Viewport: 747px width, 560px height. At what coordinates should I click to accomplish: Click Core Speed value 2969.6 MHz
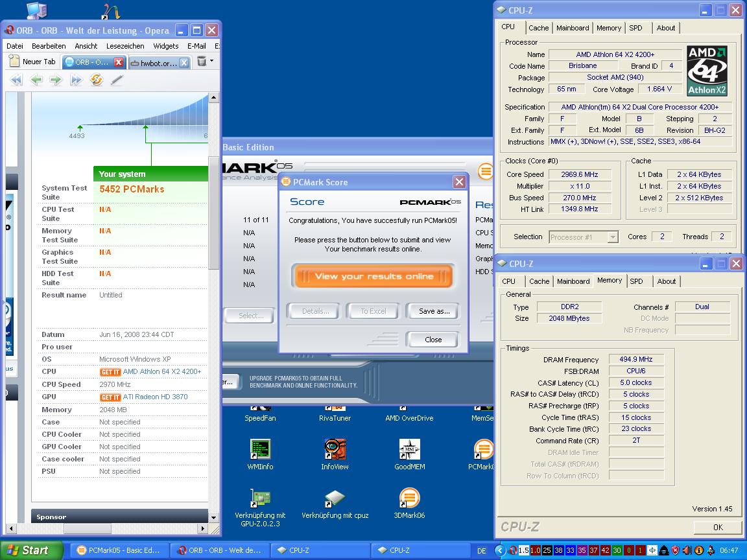[x=579, y=174]
